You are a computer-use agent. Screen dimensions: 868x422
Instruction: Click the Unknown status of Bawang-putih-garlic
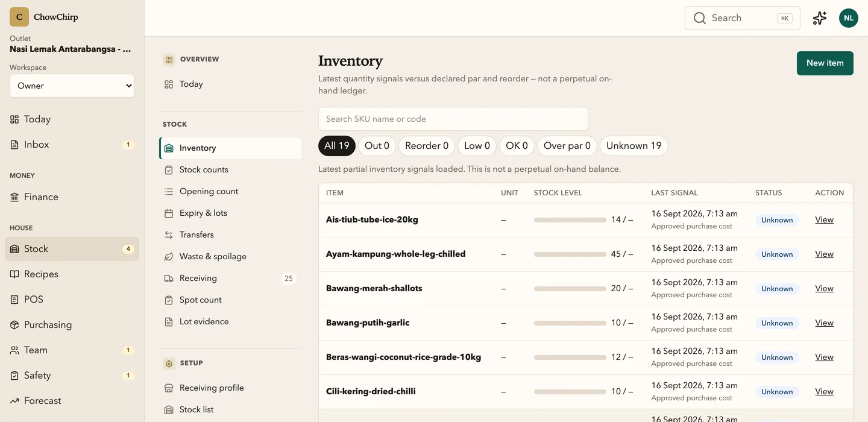pyautogui.click(x=777, y=323)
